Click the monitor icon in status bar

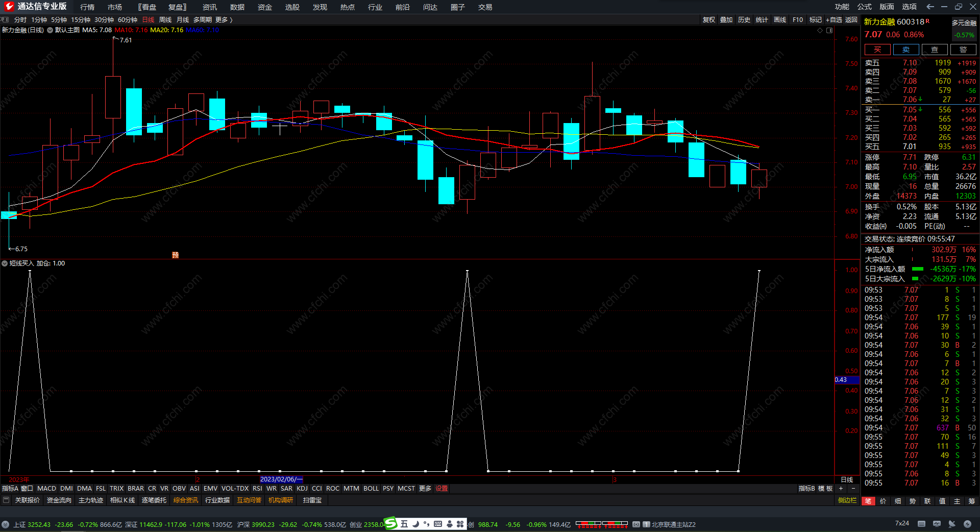tap(937, 524)
